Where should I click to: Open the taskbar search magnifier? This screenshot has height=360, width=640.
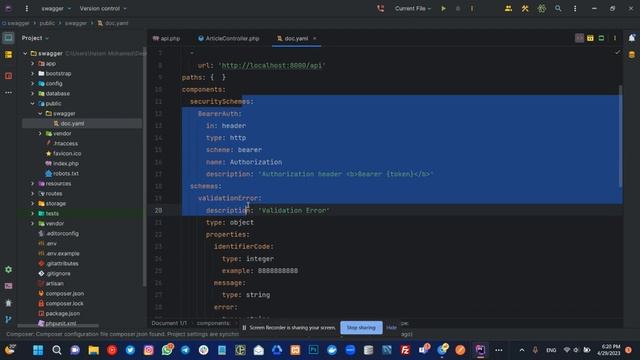pyautogui.click(x=57, y=350)
